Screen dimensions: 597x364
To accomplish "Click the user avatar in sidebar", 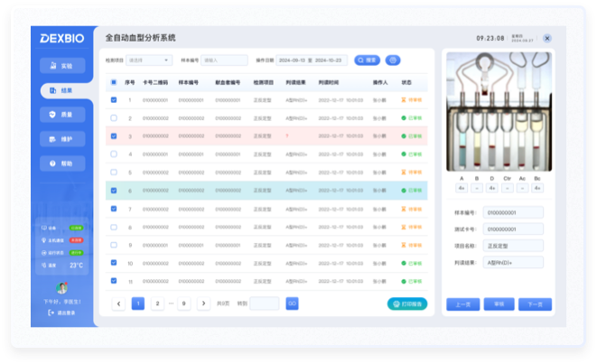I will (x=62, y=287).
